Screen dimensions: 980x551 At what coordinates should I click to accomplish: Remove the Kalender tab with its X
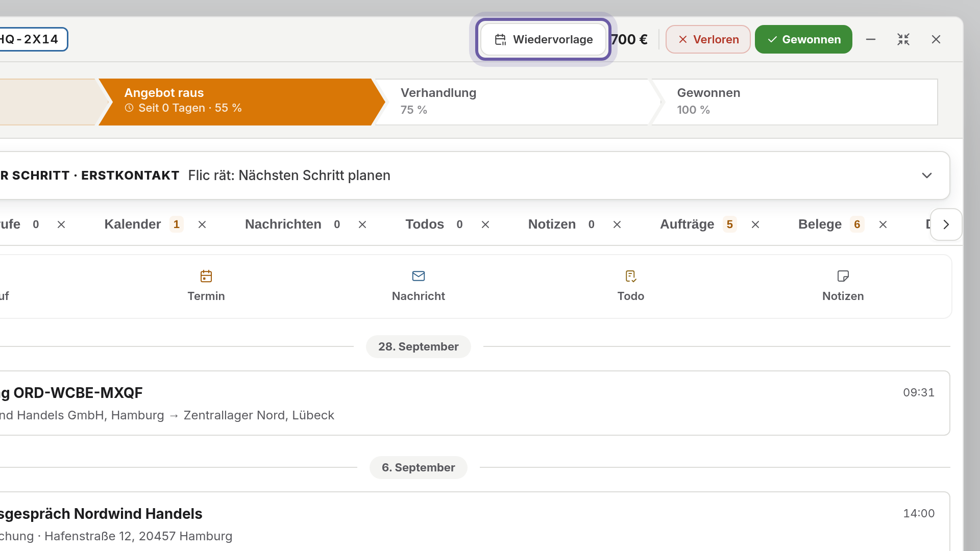[202, 224]
